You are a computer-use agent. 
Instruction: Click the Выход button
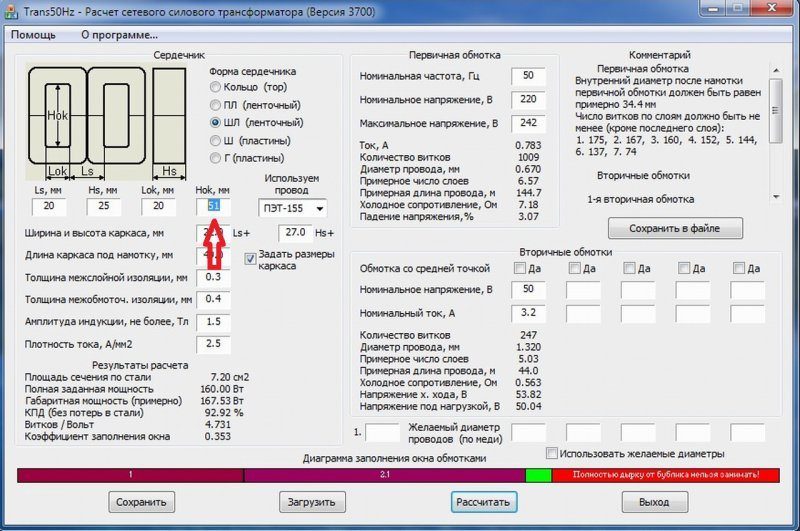click(x=655, y=502)
